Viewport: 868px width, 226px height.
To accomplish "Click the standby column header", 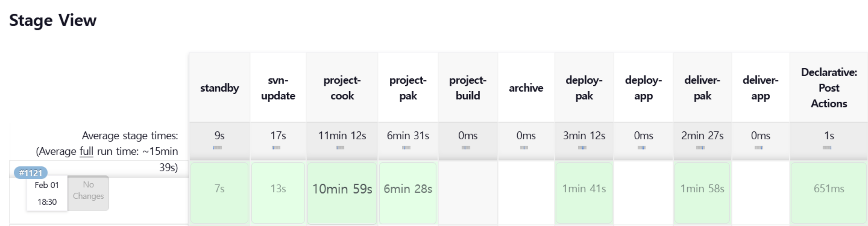I will pos(219,88).
